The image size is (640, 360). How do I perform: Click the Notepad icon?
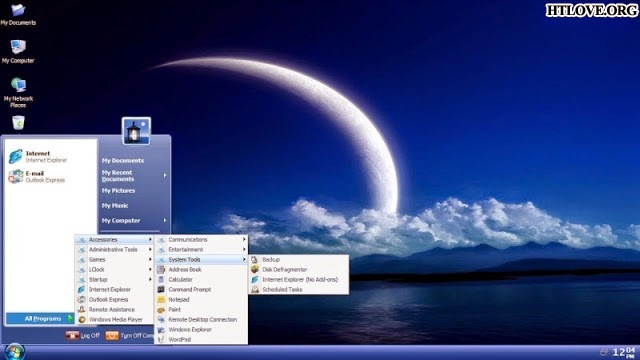coord(161,300)
